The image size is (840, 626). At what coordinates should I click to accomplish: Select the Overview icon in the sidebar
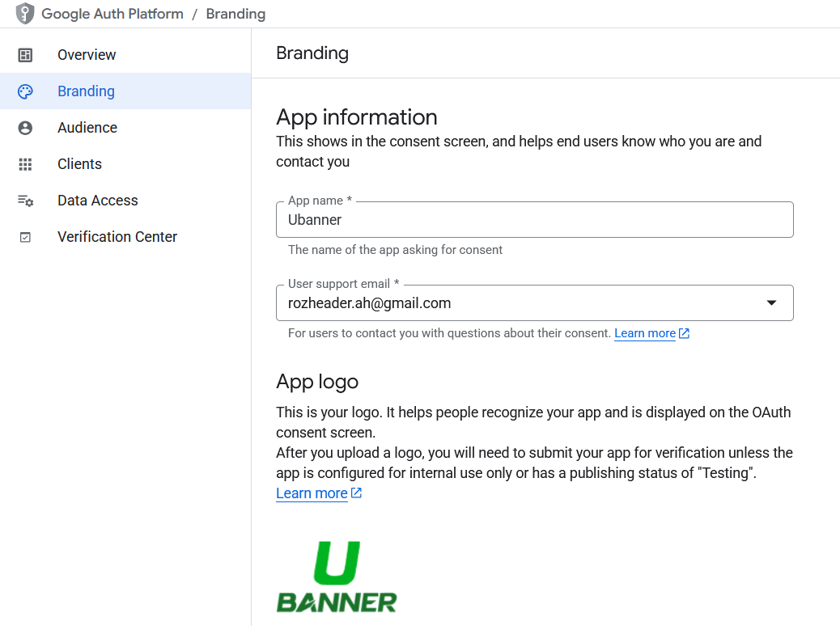coord(25,54)
